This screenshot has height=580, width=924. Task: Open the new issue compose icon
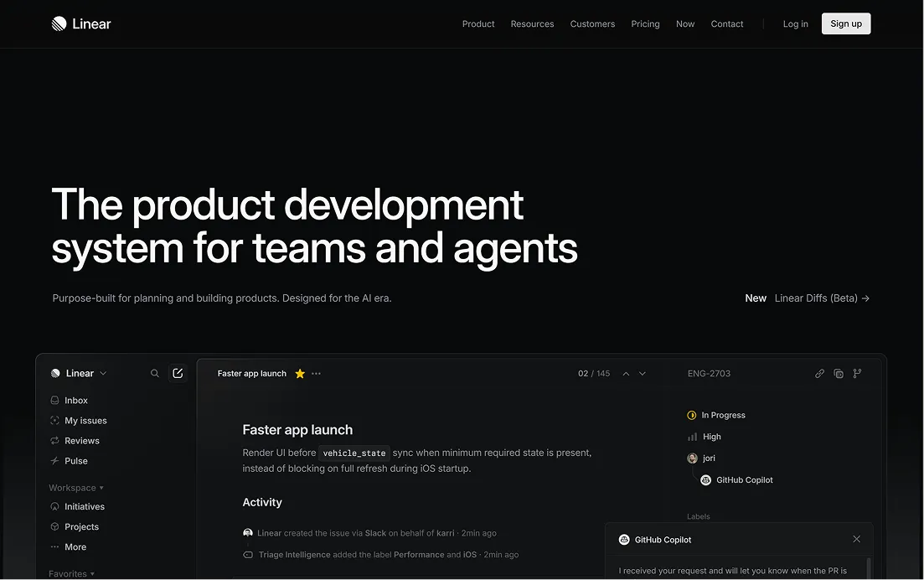(x=178, y=373)
